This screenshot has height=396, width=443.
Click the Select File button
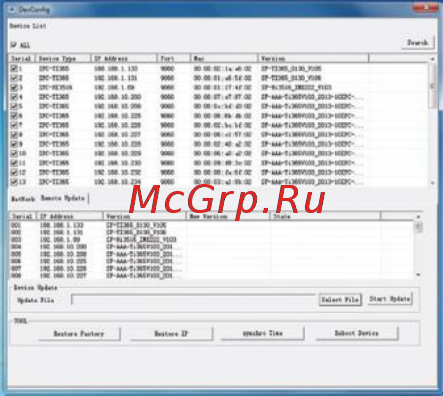pyautogui.click(x=340, y=300)
